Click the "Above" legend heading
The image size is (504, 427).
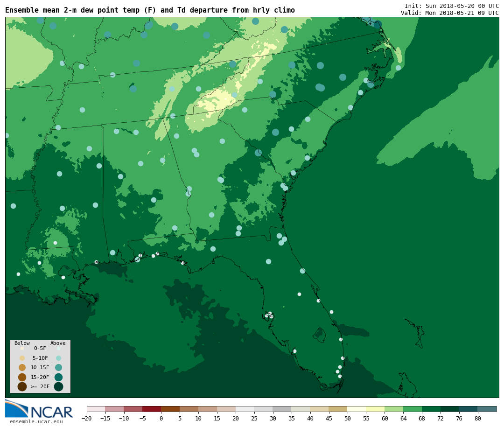[58, 343]
